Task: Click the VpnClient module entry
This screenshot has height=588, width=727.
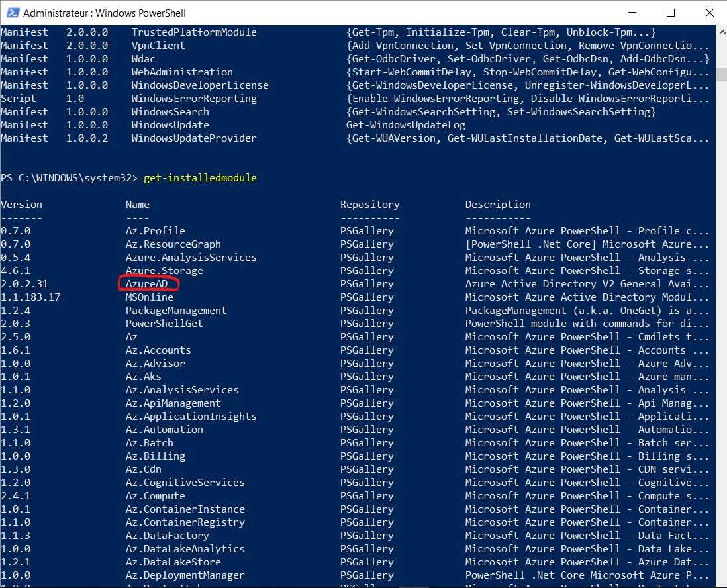Action: [x=158, y=46]
